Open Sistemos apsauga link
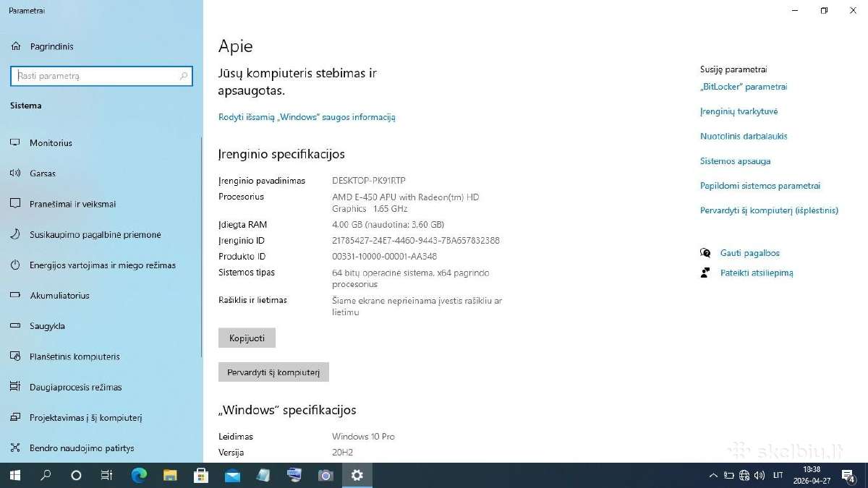The image size is (868, 488). 735,161
